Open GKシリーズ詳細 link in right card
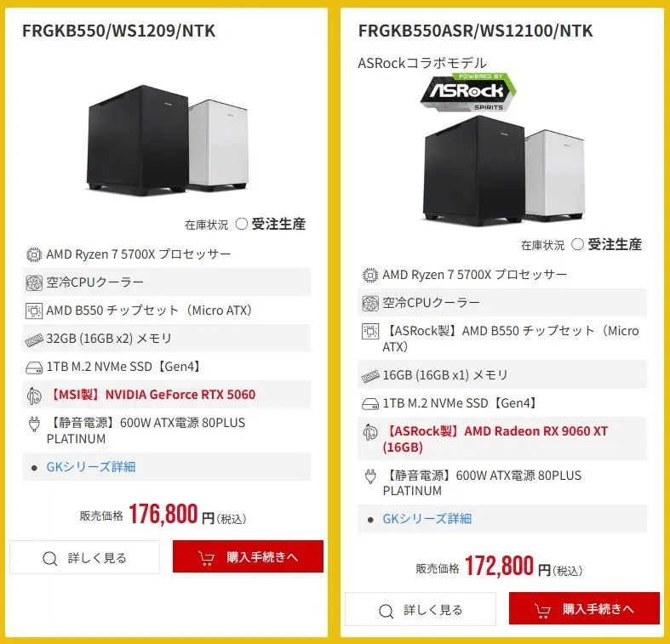The image size is (670, 644). point(427,519)
